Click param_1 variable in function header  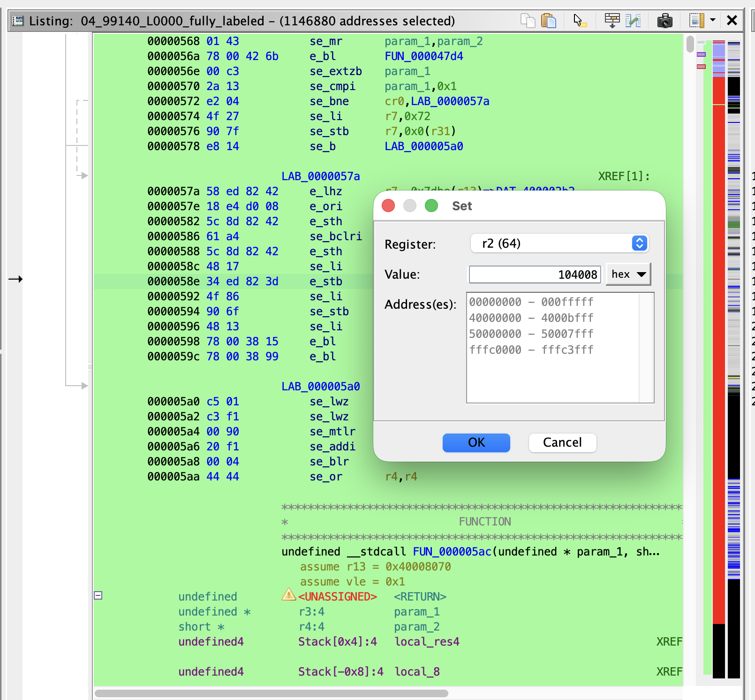coord(417,612)
